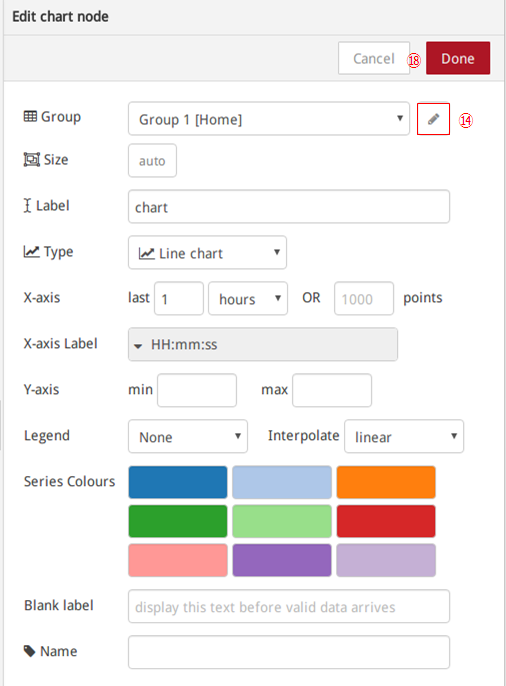Select the purple series colour swatch
This screenshot has height=686, width=506.
pos(282,560)
